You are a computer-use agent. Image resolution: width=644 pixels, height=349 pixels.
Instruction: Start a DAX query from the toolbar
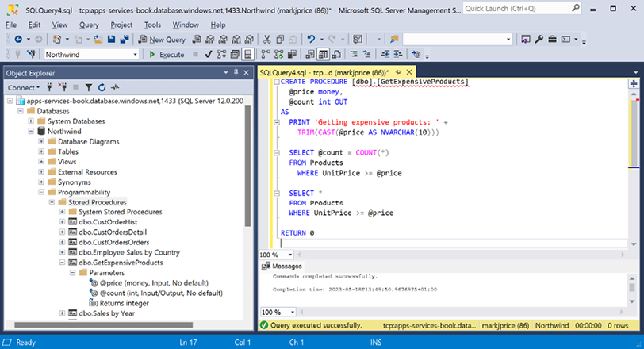[249, 40]
